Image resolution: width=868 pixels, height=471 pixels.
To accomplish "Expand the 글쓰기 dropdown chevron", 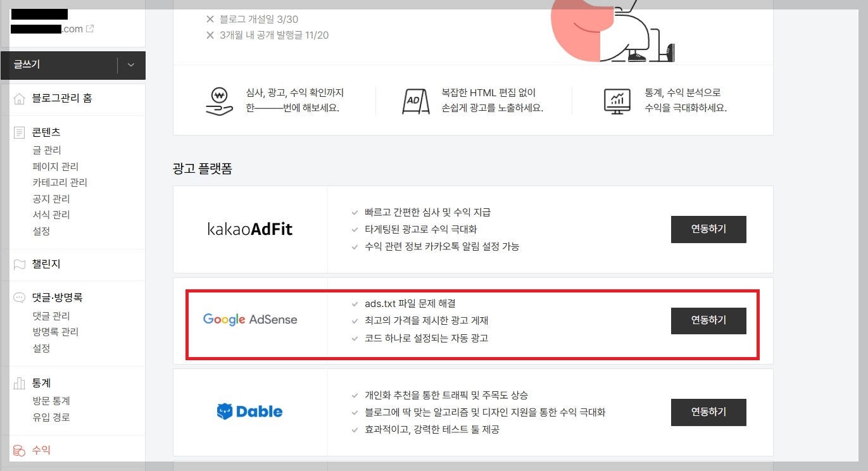I will (x=130, y=65).
